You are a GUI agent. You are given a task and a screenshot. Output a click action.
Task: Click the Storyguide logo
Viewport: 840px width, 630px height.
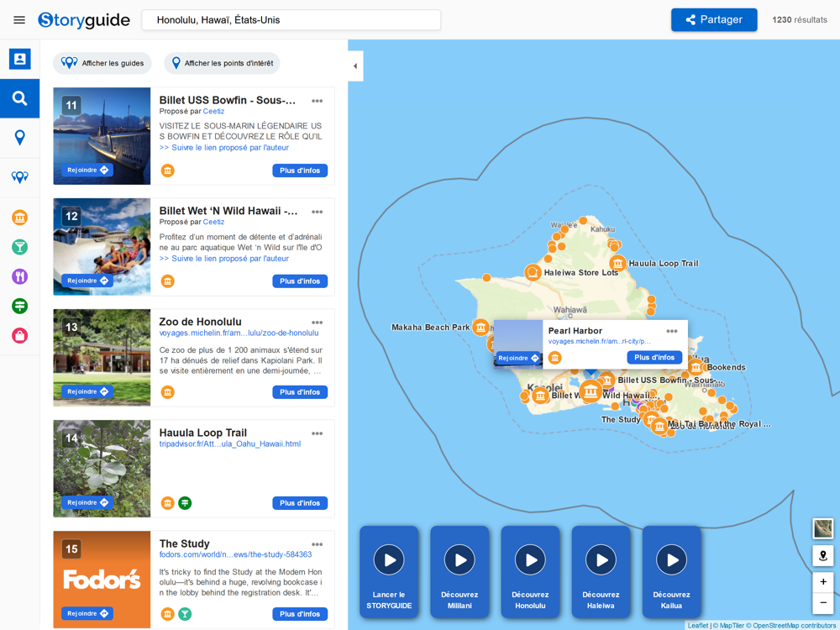(x=84, y=20)
